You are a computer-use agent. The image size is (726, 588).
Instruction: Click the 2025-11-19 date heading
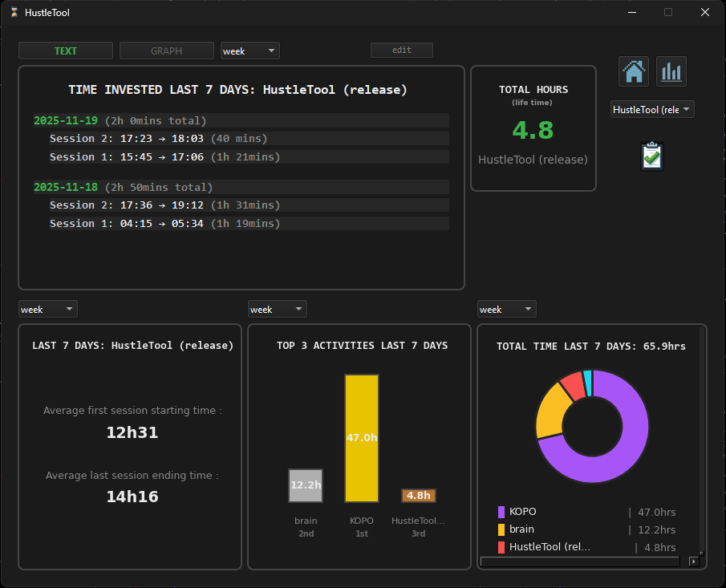click(66, 121)
